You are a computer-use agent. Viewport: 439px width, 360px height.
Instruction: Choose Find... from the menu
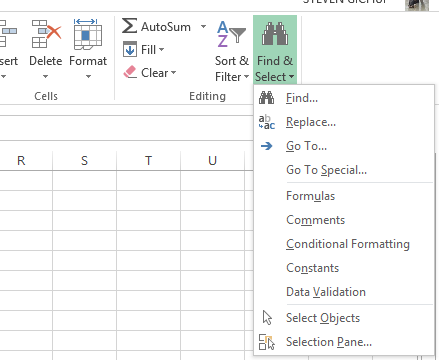point(344,98)
